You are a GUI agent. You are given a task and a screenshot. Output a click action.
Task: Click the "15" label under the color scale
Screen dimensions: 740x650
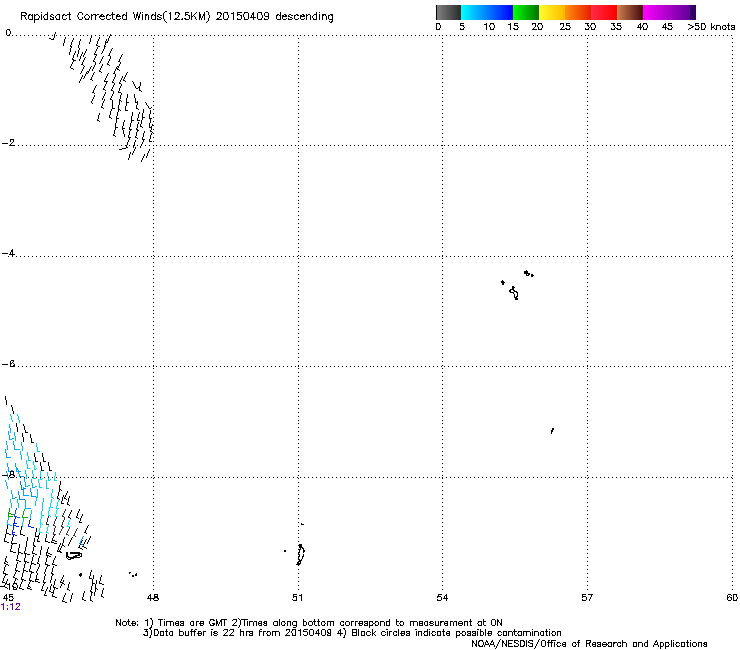coord(513,27)
